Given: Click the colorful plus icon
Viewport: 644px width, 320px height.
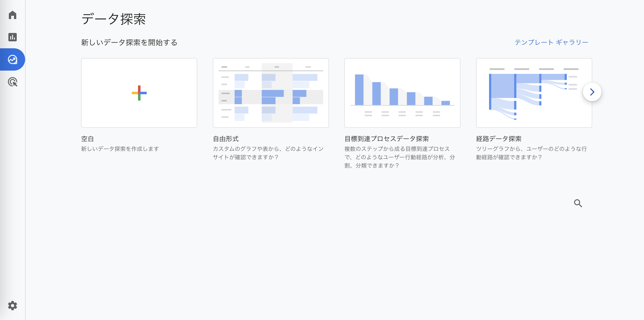Looking at the screenshot, I should click(139, 93).
